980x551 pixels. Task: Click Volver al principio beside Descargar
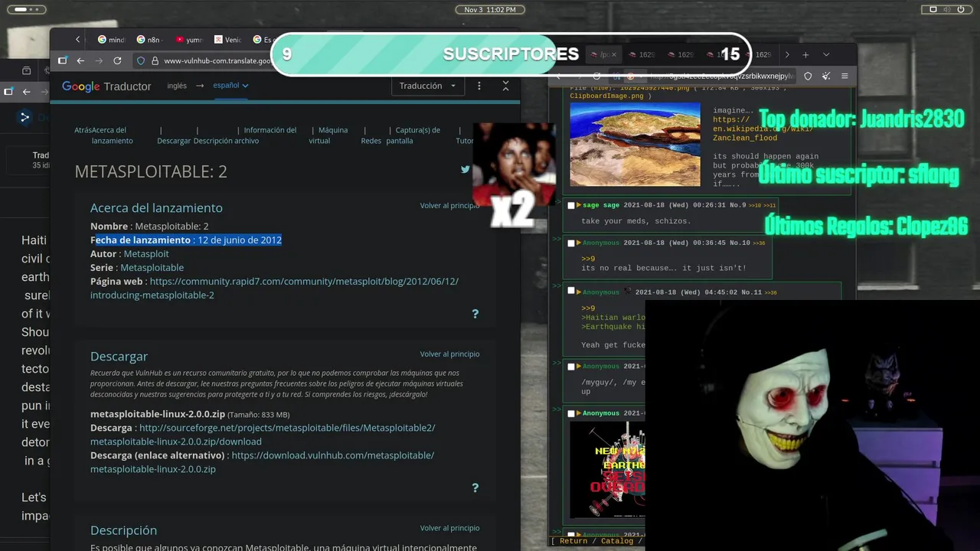tap(449, 354)
